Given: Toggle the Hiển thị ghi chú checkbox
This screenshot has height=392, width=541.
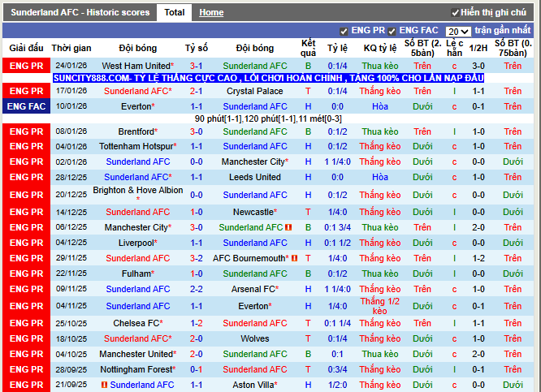Looking at the screenshot, I should click(455, 13).
